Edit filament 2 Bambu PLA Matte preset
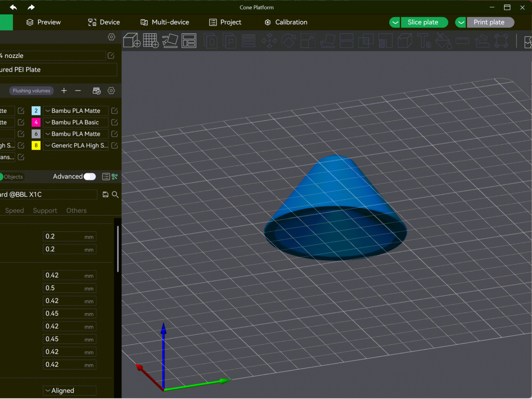Image resolution: width=532 pixels, height=399 pixels. (114, 111)
